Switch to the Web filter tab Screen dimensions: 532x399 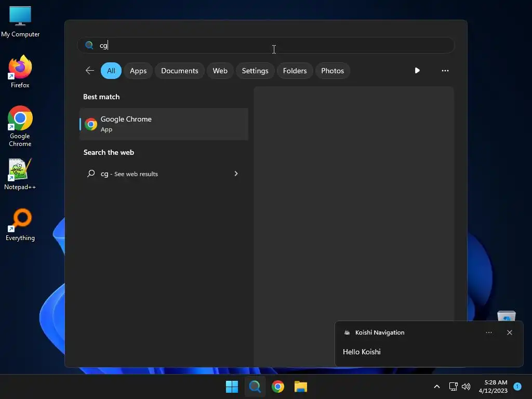[x=220, y=71]
